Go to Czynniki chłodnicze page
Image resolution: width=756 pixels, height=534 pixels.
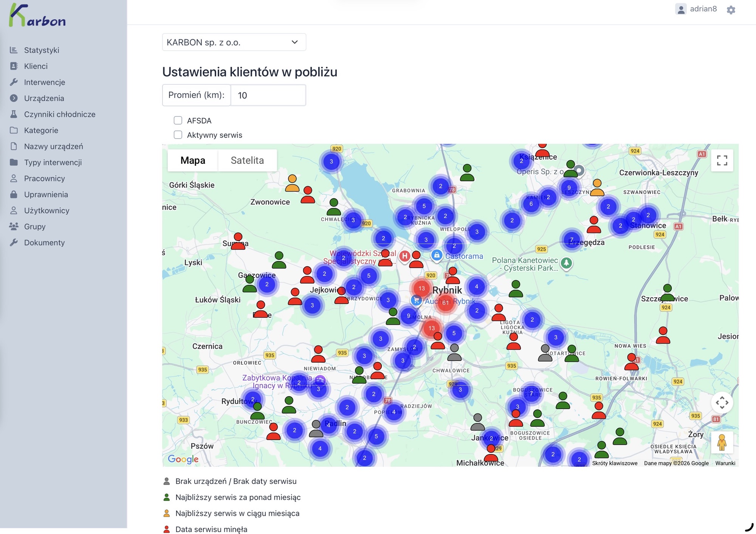(x=59, y=114)
